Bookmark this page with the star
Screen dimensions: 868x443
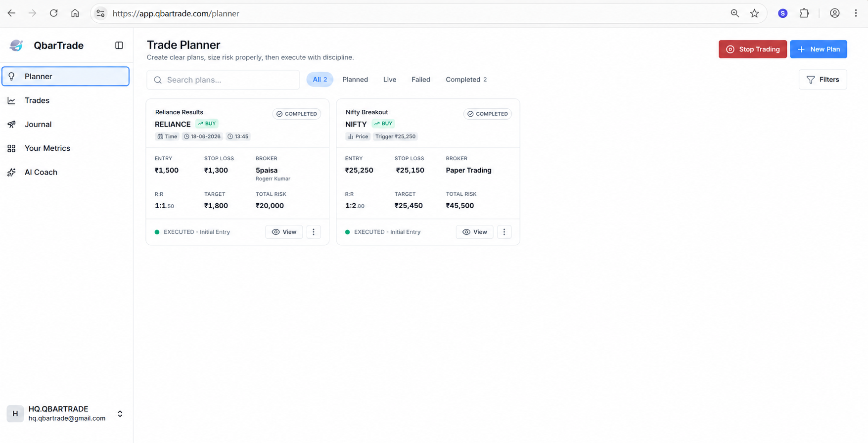(x=754, y=13)
